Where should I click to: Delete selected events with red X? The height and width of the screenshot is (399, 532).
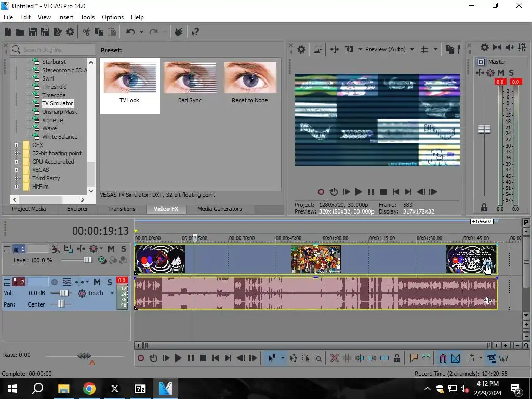[x=334, y=358]
